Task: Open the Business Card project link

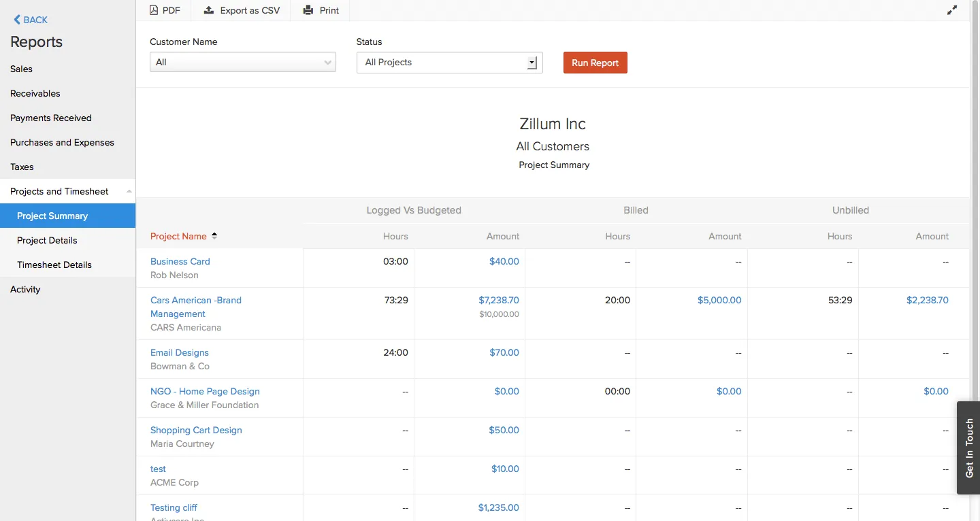Action: (x=180, y=261)
